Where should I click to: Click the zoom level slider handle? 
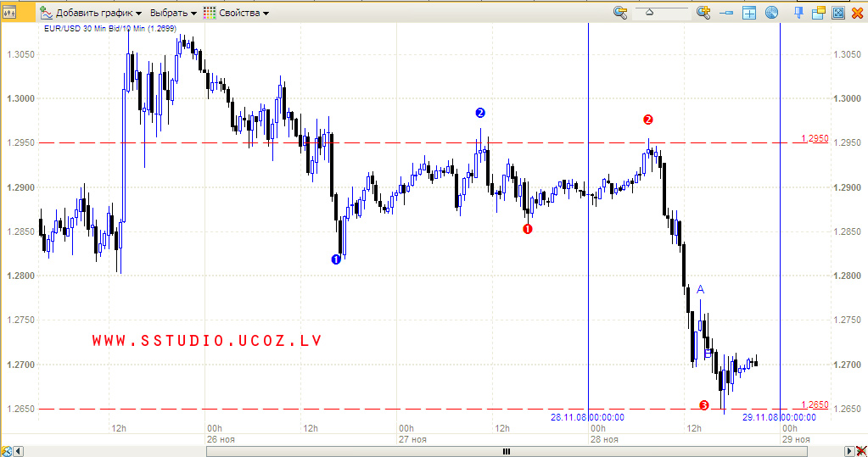[649, 12]
